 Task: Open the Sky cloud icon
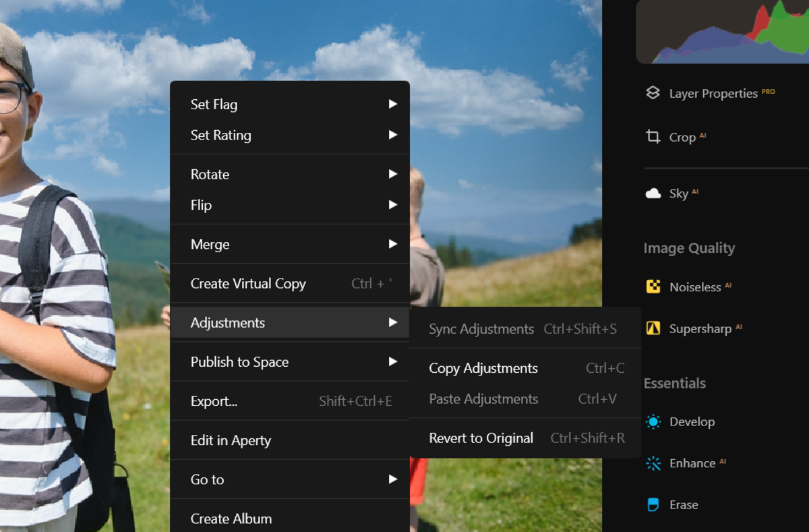pyautogui.click(x=653, y=194)
